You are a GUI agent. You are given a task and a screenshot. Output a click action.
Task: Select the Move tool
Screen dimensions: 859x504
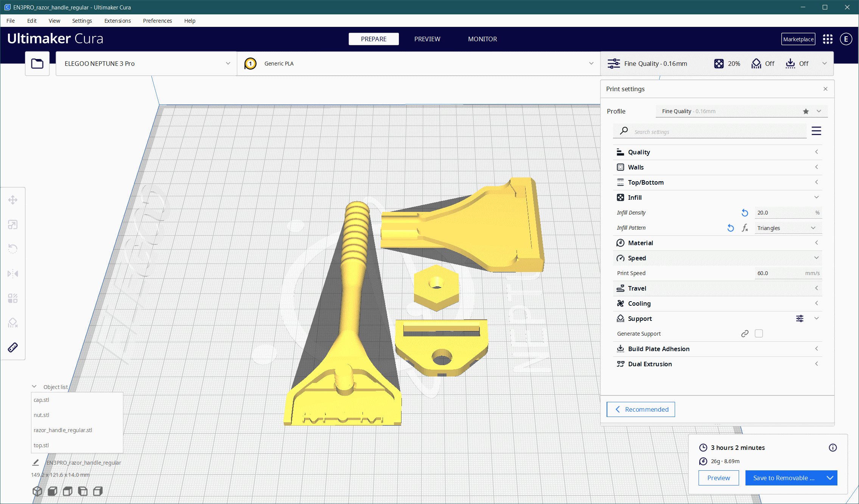pos(13,200)
